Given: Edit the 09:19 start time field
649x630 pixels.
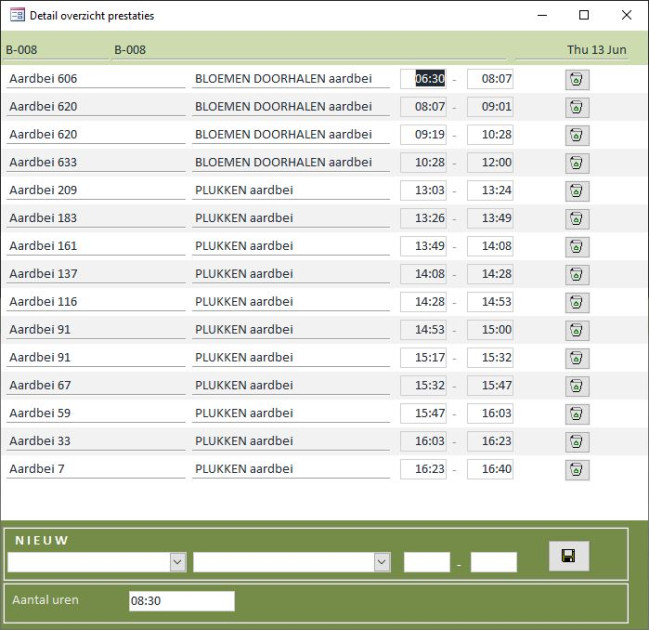Looking at the screenshot, I should [x=423, y=134].
